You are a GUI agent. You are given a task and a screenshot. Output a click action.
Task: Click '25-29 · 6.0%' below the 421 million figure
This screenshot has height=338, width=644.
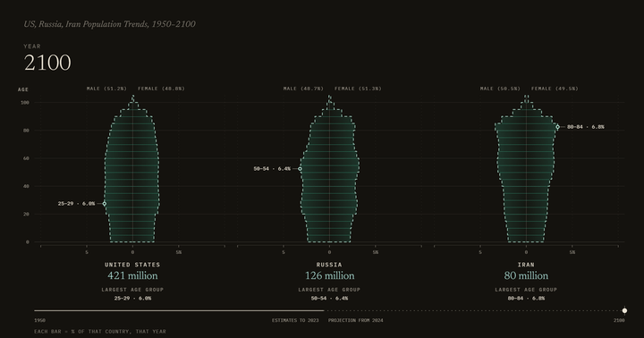click(x=132, y=299)
